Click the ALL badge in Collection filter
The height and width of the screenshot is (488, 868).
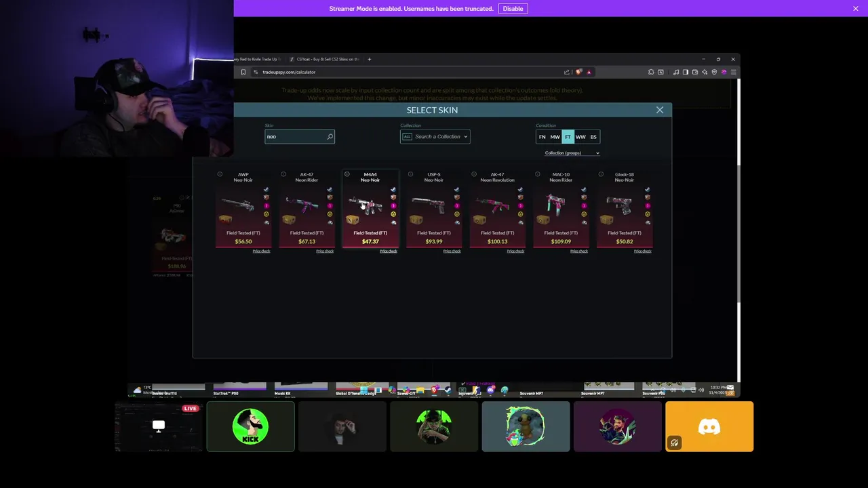(407, 137)
